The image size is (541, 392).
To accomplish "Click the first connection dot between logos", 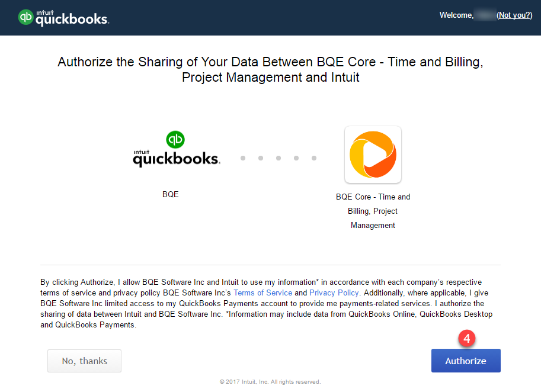I will click(242, 158).
